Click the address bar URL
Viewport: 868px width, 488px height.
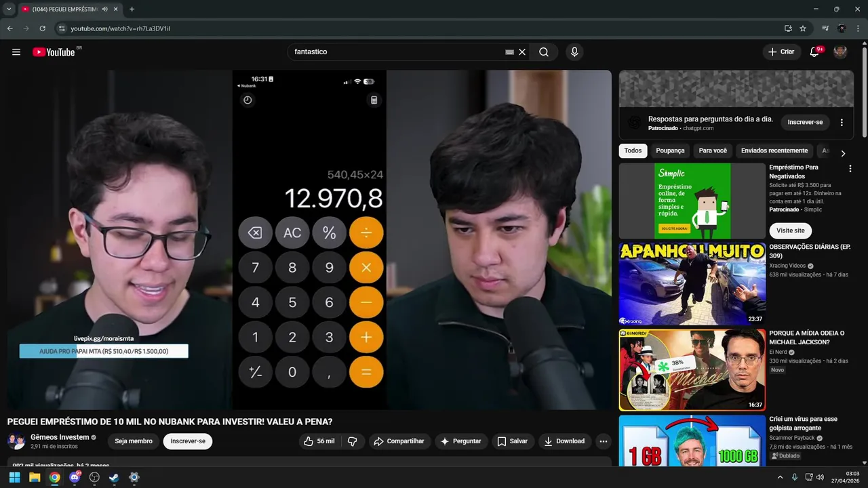pyautogui.click(x=121, y=28)
